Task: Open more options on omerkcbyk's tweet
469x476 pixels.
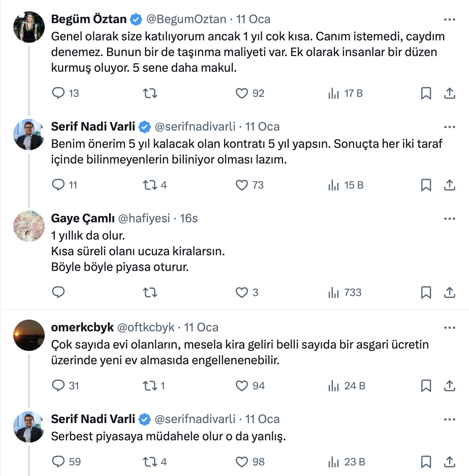Action: tap(449, 328)
